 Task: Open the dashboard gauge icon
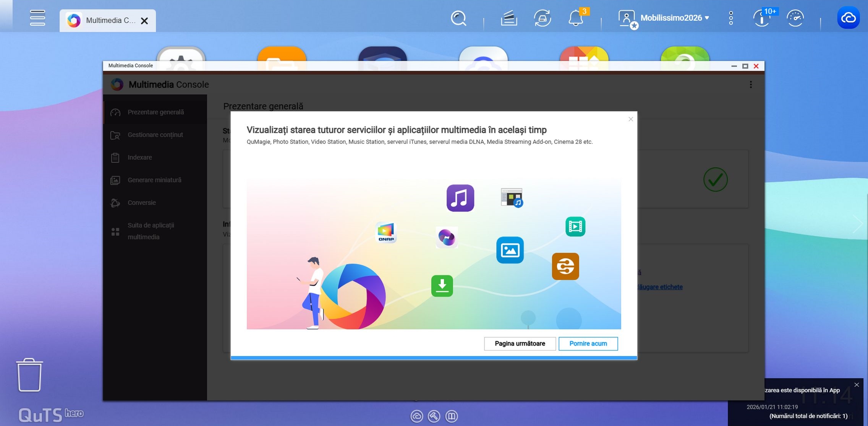click(x=795, y=18)
